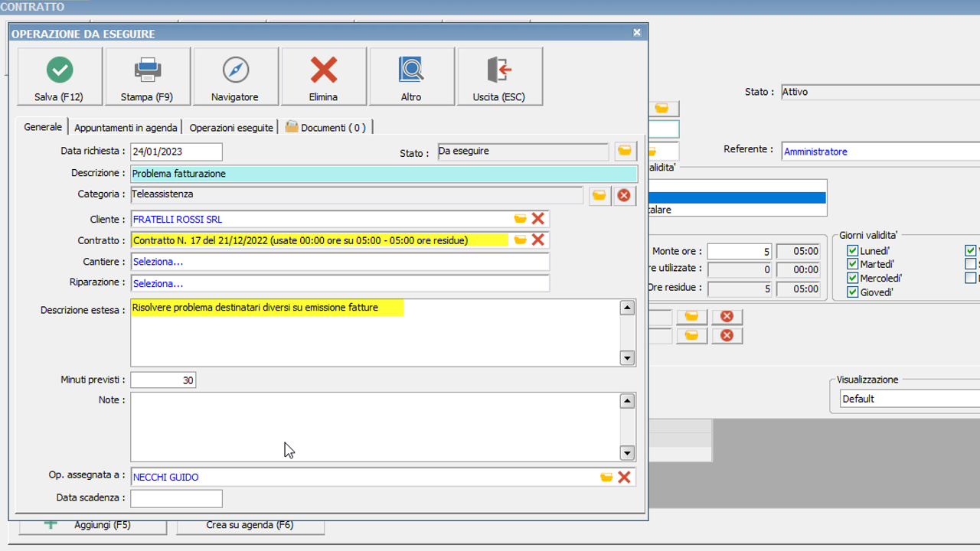Open the Altro search options
This screenshot has width=980, height=551.
pyautogui.click(x=412, y=77)
